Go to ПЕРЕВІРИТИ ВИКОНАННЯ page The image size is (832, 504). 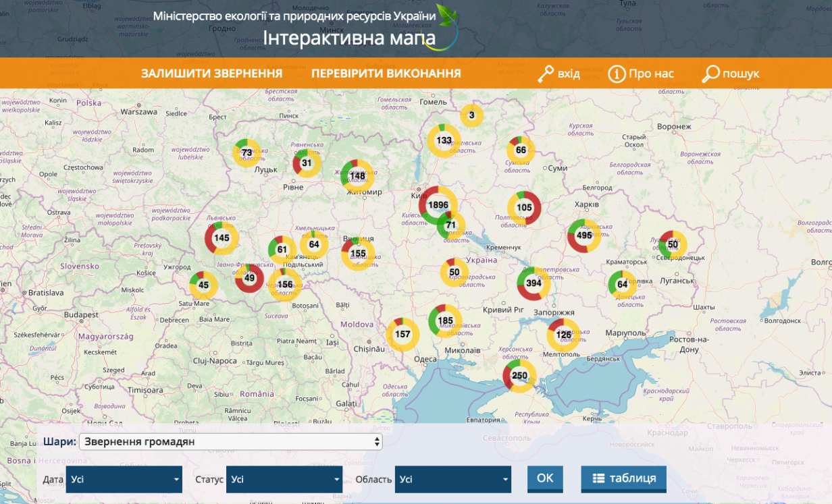[x=386, y=74]
